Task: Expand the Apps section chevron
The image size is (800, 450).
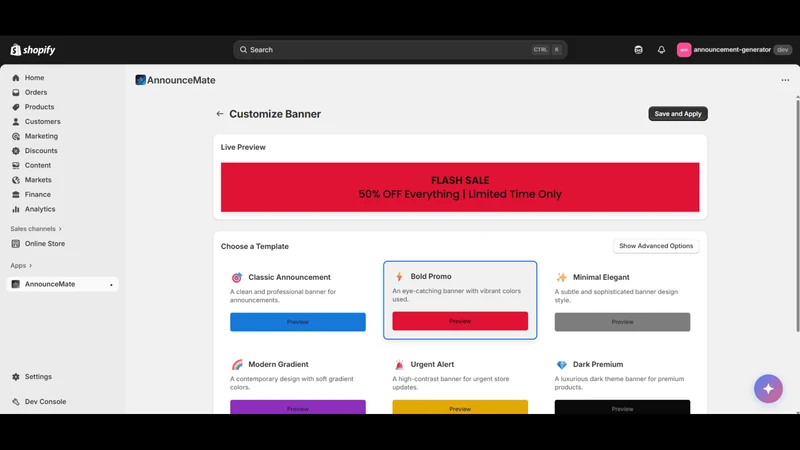Action: point(31,265)
